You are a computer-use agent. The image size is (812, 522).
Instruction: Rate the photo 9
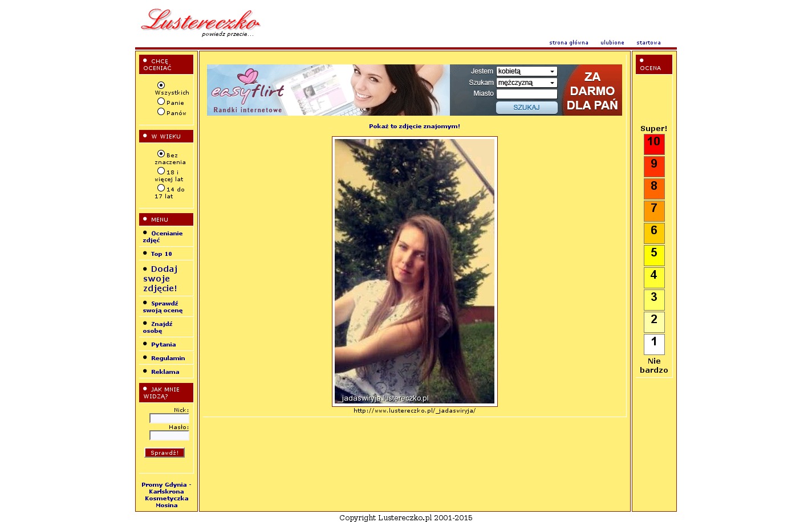[654, 166]
